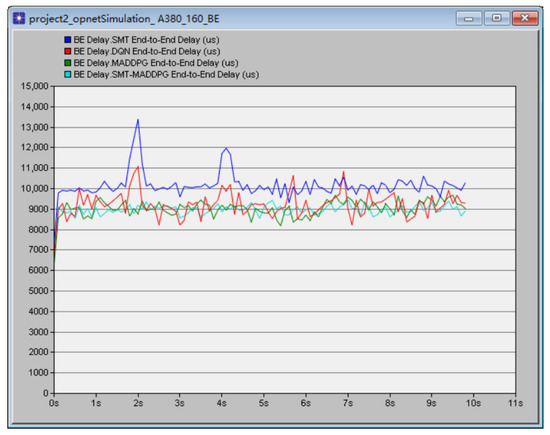Maximize the project2_opnetSimulation window

(496, 18)
